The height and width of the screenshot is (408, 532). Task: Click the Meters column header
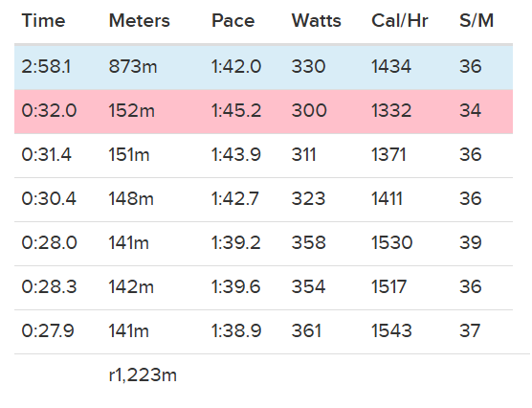(140, 21)
